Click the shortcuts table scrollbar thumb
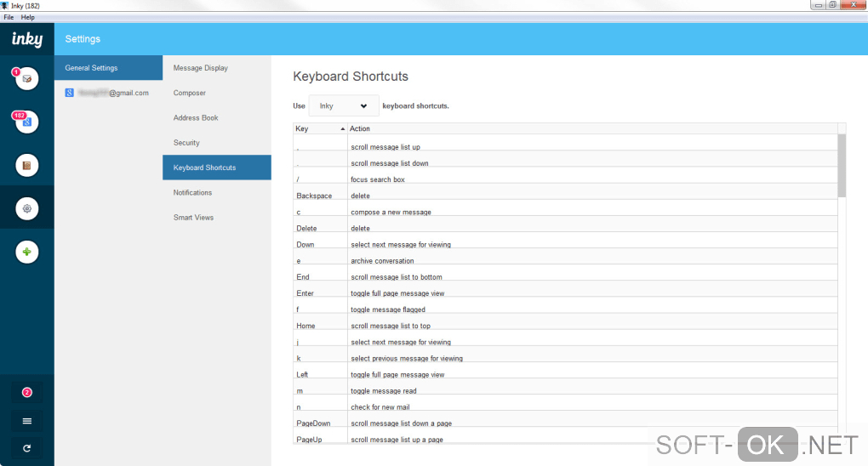 pos(842,165)
